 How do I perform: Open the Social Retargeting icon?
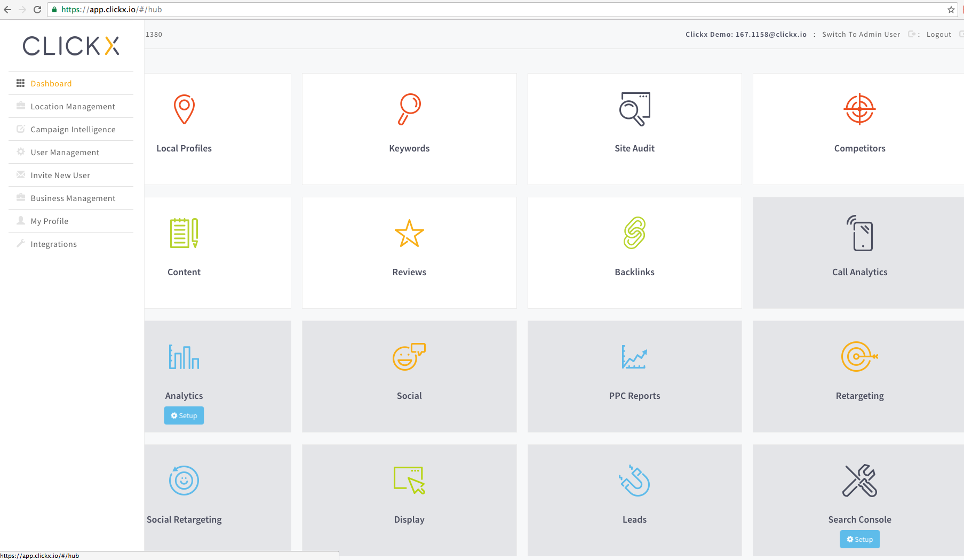(184, 481)
